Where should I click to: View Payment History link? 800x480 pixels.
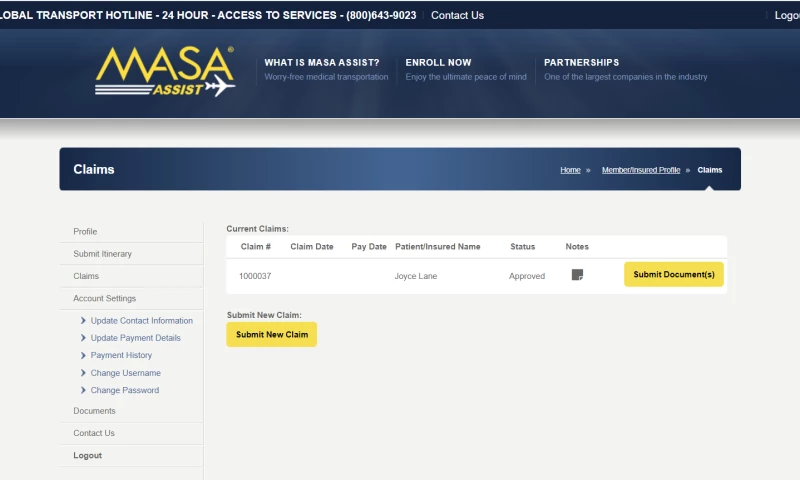121,355
